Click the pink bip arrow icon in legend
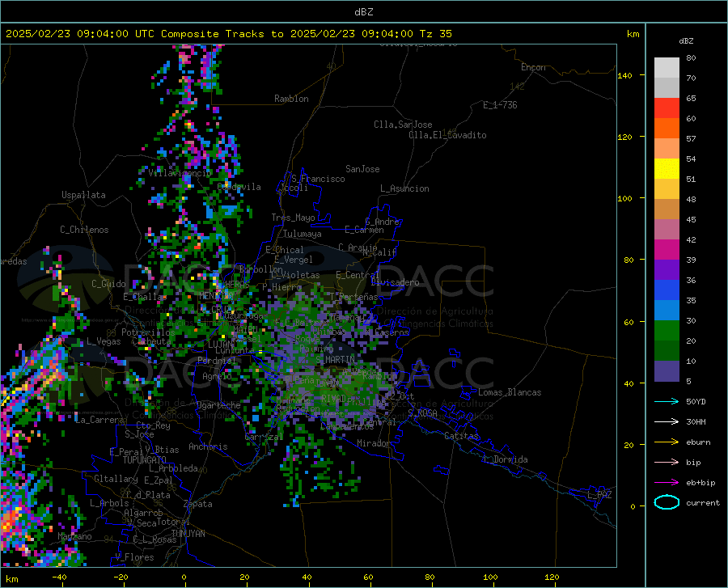Image resolution: width=728 pixels, height=588 pixels. (x=667, y=463)
